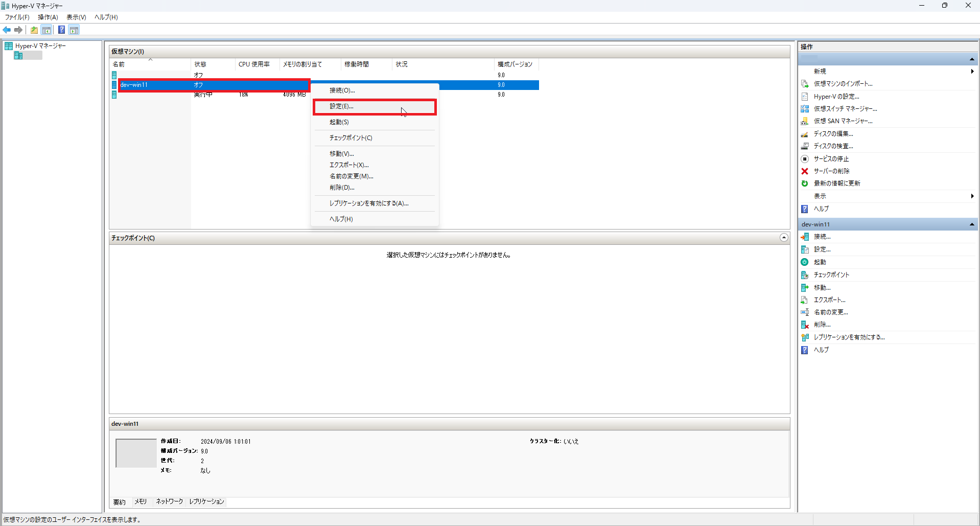Toggle the console tree pane toolbar icon
The image size is (980, 526).
coord(46,30)
